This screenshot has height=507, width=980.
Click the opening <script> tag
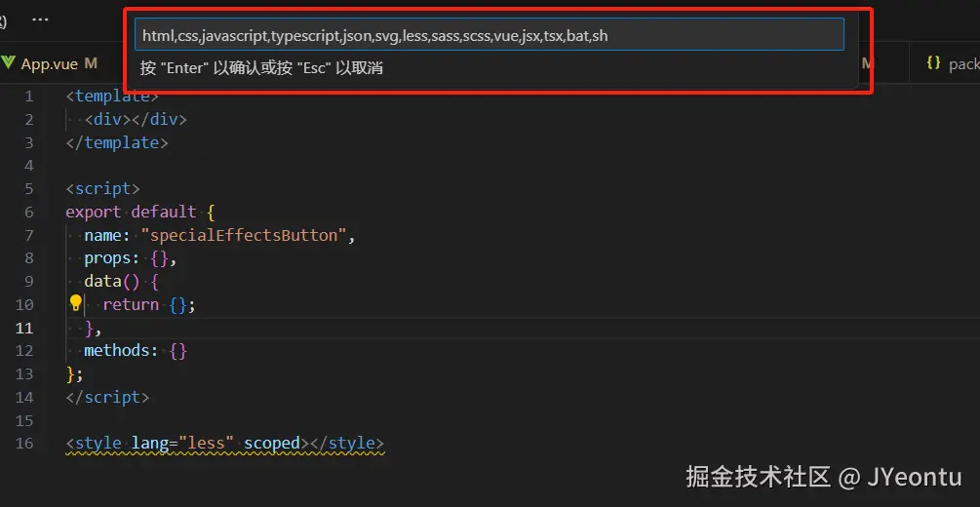pyautogui.click(x=103, y=189)
